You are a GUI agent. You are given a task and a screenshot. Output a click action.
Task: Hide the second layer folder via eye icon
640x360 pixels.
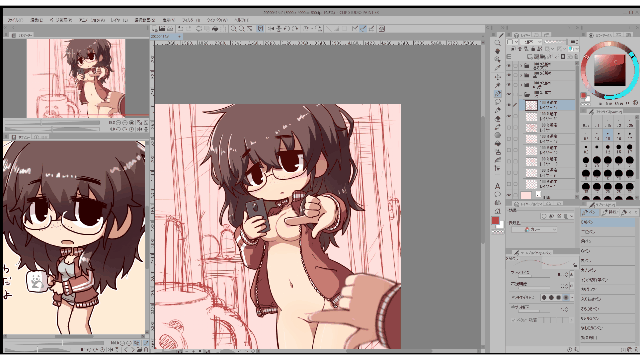[509, 75]
